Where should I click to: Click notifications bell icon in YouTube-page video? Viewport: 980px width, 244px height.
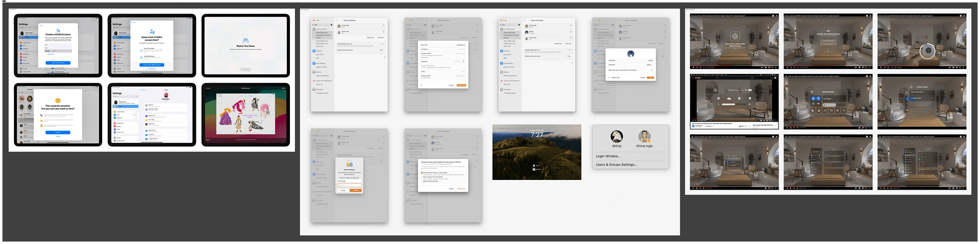(750, 98)
